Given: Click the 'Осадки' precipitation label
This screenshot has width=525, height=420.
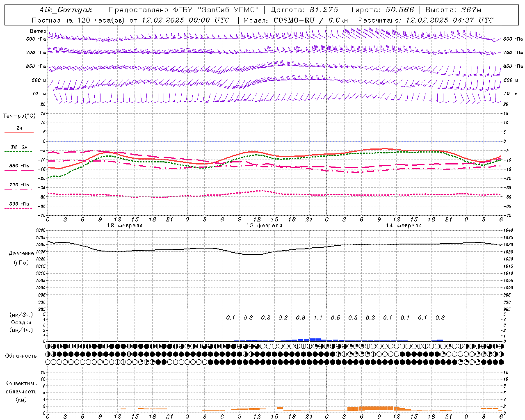Looking at the screenshot, I should 21,322.
